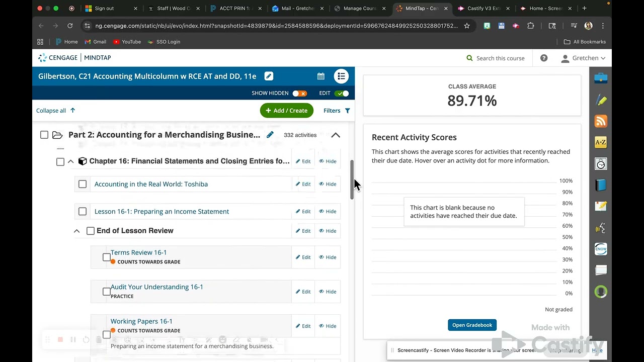
Task: Open the calendar view icon
Action: coord(320,76)
